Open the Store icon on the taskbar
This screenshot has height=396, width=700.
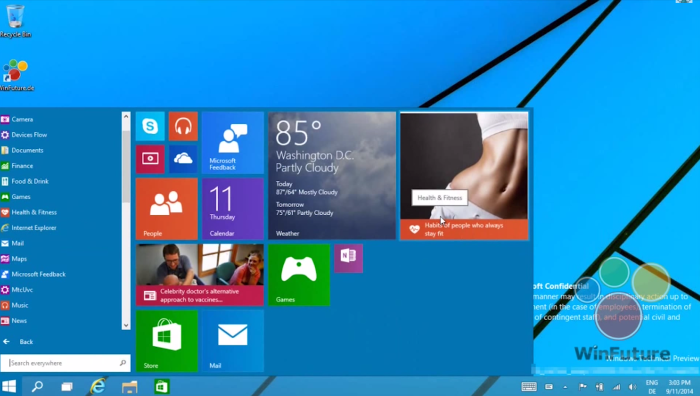[x=162, y=386]
